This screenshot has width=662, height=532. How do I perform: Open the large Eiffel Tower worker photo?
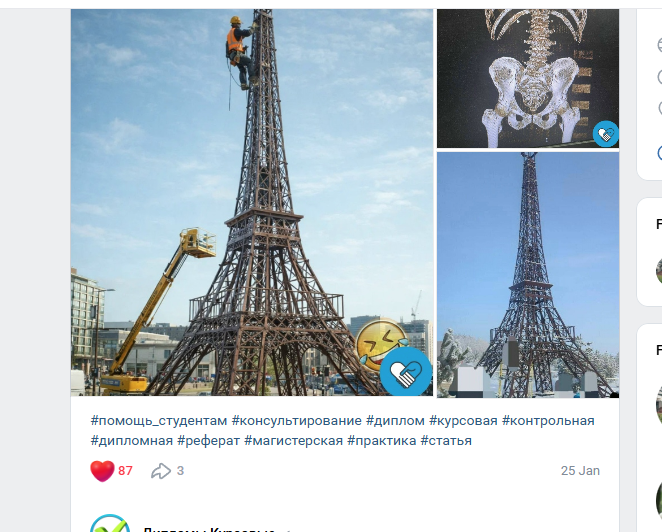tap(252, 202)
